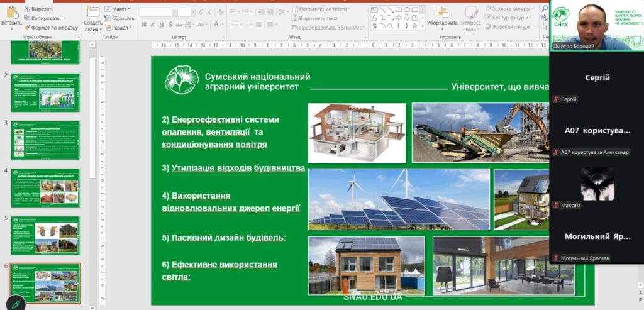Click the Cut (Вырезать) scissors icon
This screenshot has width=644, height=310.
click(x=27, y=9)
